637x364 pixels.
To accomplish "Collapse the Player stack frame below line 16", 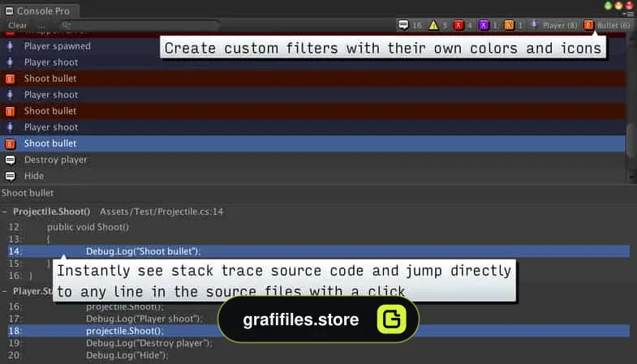I will [4, 291].
